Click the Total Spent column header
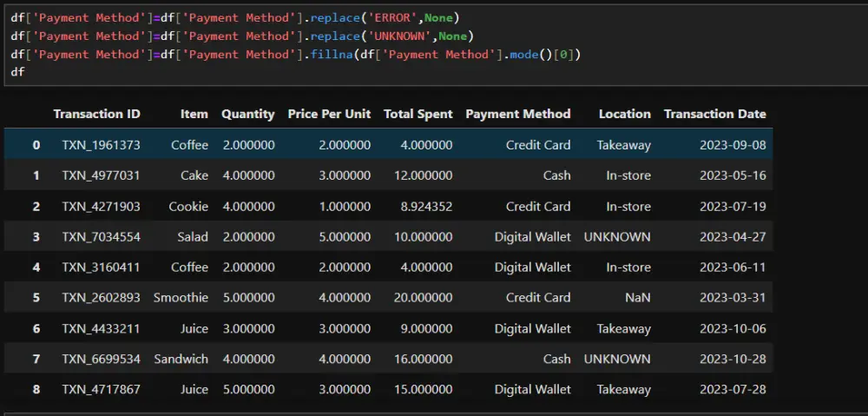868x416 pixels. (418, 114)
